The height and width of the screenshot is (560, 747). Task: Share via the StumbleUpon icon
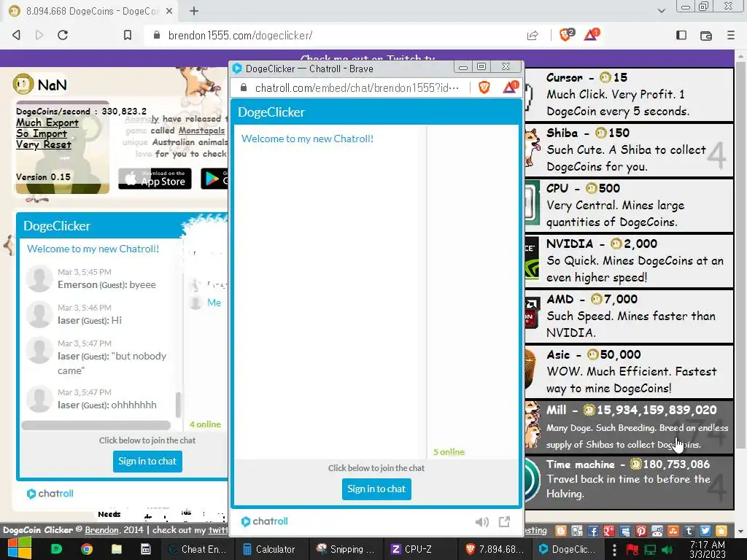(673, 531)
